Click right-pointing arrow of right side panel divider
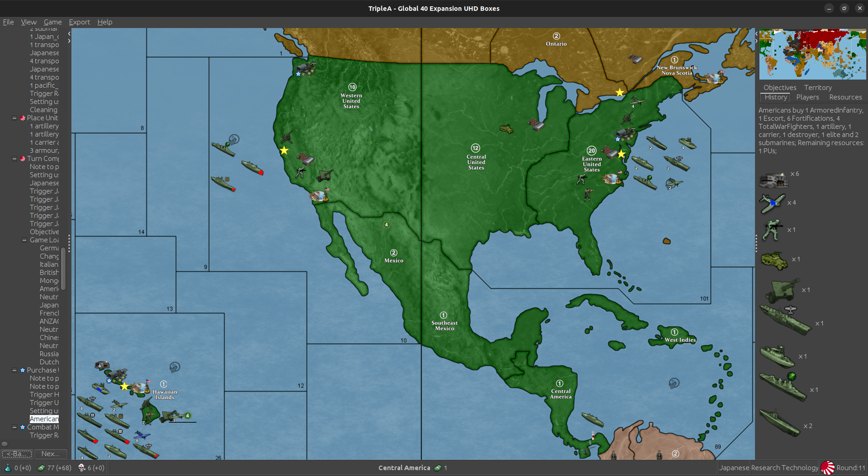The image size is (868, 476). click(x=756, y=41)
